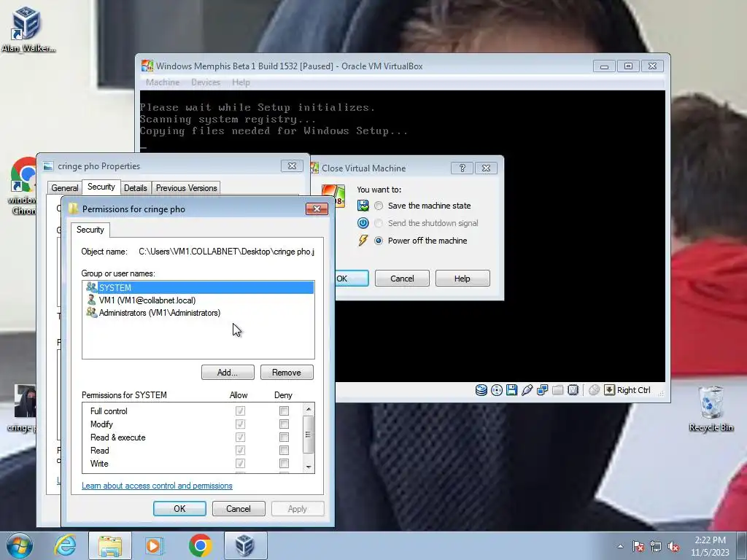Toggle Deny checkbox for Modify
747x560 pixels.
tap(284, 424)
